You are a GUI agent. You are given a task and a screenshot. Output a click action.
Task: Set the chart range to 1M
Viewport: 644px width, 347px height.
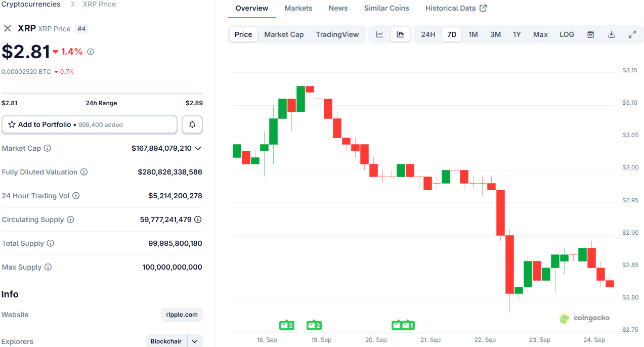click(x=473, y=34)
